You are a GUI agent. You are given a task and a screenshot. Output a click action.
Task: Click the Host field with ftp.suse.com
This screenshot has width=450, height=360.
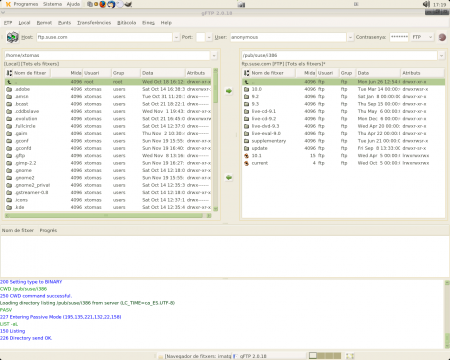[x=104, y=37]
